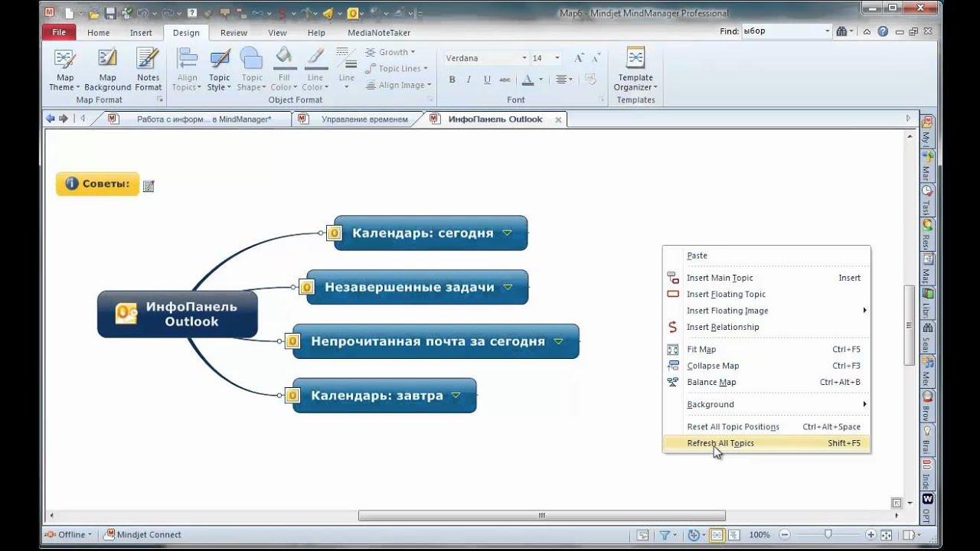Switch to Outline view in status bar
Viewport: 980px width, 551px height.
pos(733,535)
